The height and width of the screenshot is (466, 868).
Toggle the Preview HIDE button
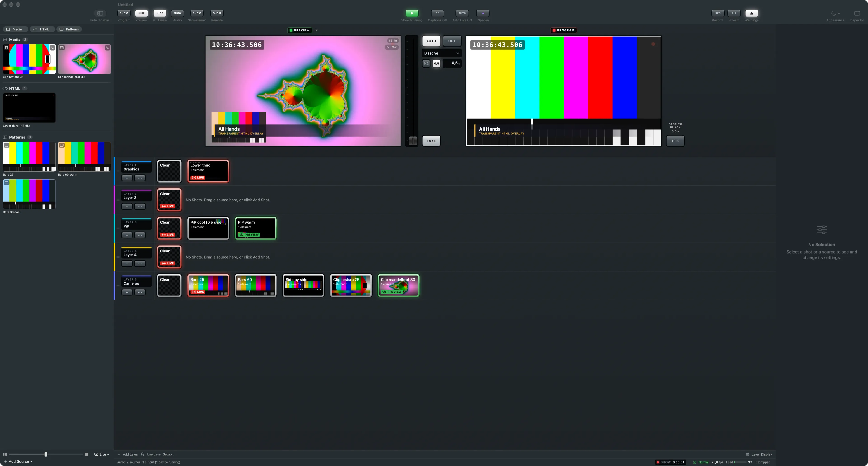141,13
